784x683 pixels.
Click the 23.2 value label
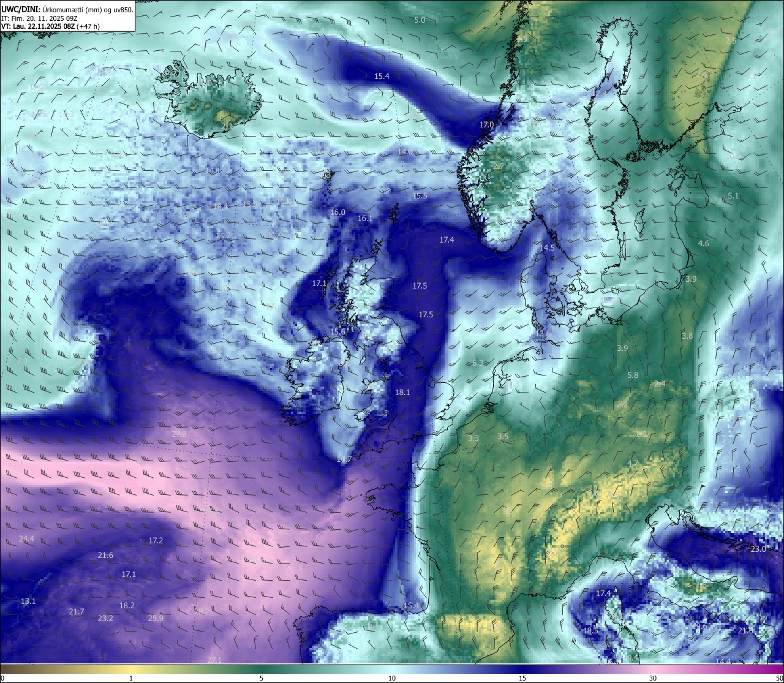105,619
